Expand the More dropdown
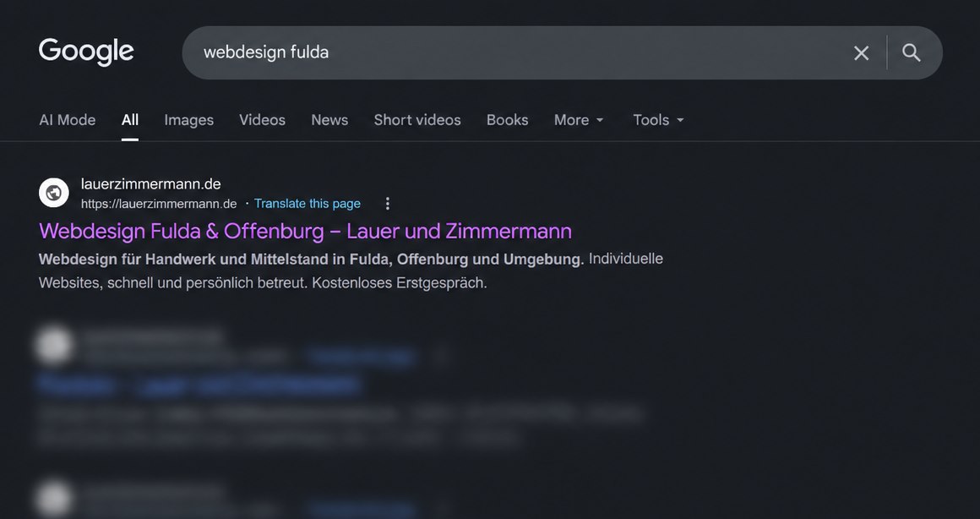Image resolution: width=980 pixels, height=519 pixels. point(579,120)
